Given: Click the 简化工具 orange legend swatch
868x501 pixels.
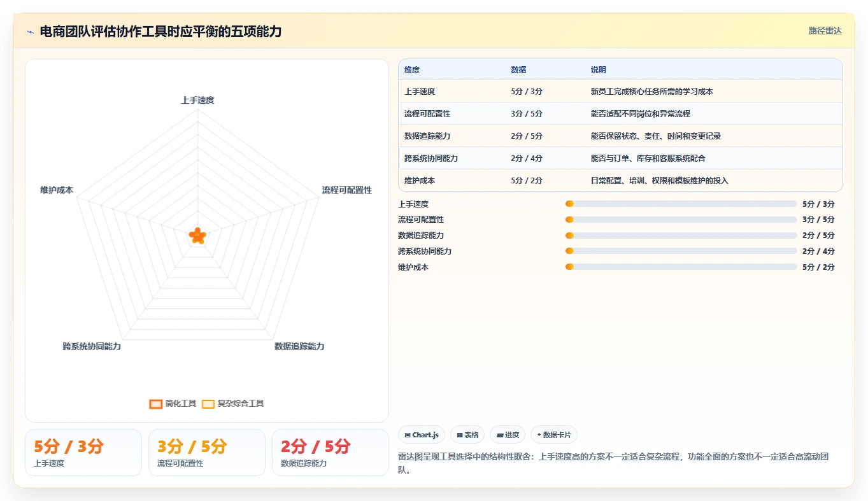Looking at the screenshot, I should 156,404.
